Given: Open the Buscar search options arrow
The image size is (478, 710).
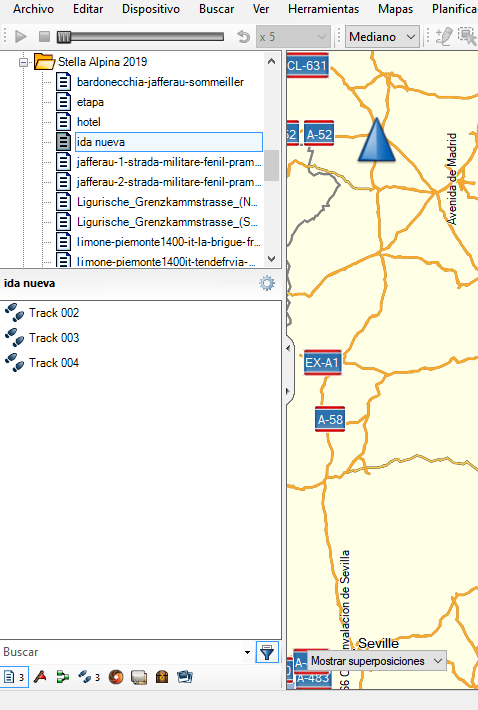Looking at the screenshot, I should (247, 652).
